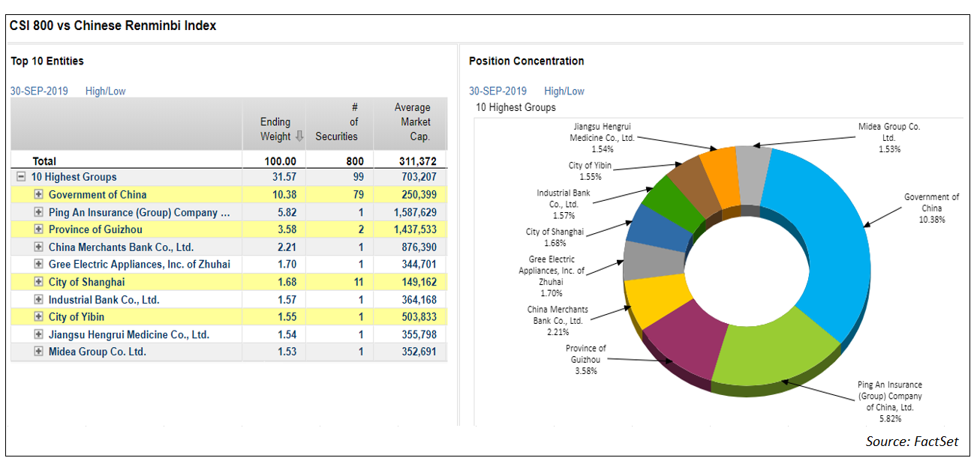Expand the Jiangsu Hengrui Medicine row

38,334
